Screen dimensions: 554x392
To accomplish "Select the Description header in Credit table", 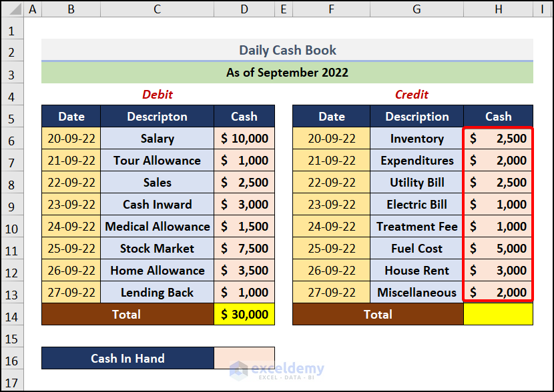I will [417, 117].
